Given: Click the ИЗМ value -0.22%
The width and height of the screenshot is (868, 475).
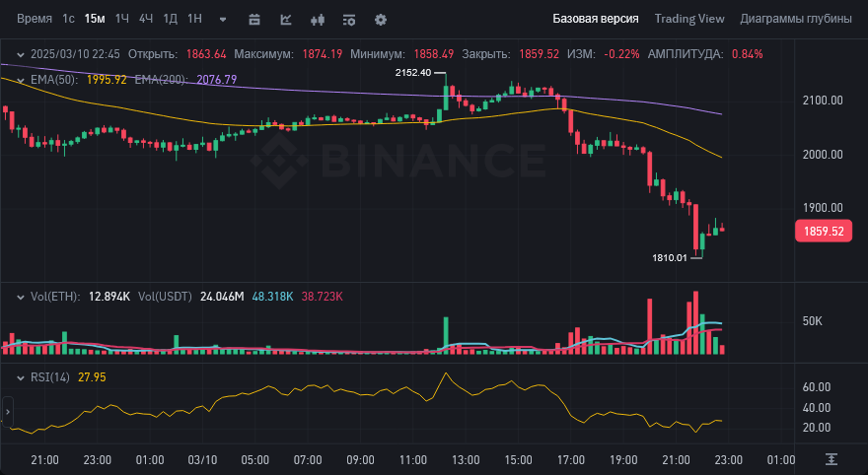Looking at the screenshot, I should pos(621,54).
